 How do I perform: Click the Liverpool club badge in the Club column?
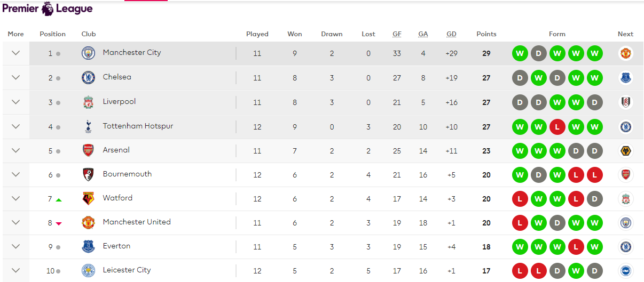click(x=88, y=102)
